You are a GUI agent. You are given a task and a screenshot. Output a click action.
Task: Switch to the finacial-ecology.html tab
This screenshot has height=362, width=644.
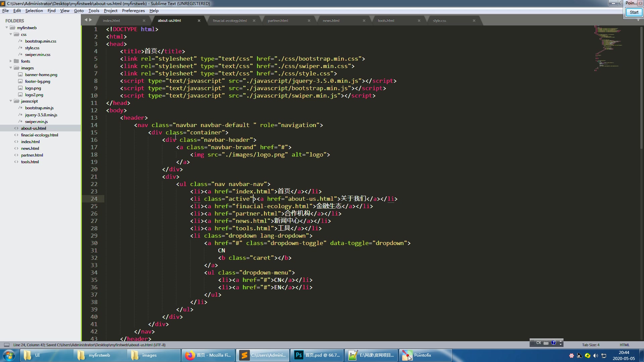(230, 20)
